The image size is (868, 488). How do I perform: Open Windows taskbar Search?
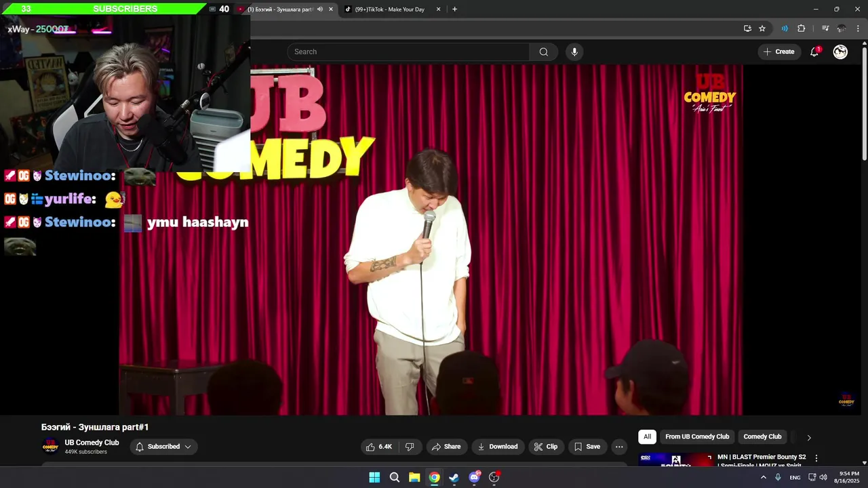[395, 477]
